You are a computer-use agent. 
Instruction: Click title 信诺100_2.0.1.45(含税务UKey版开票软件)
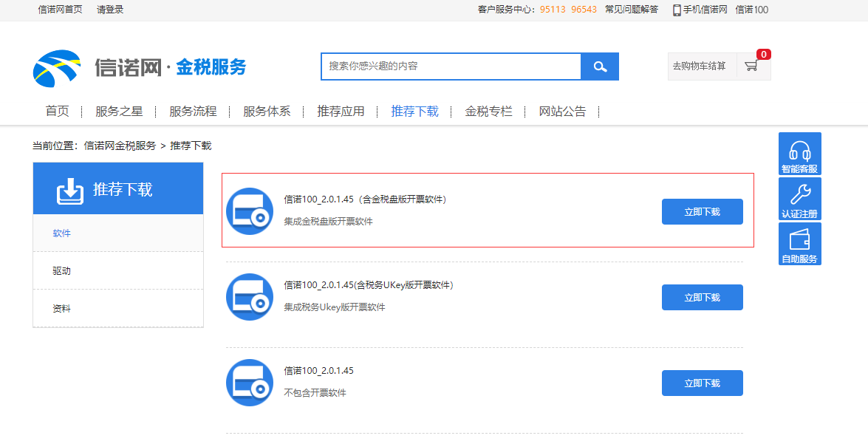pyautogui.click(x=369, y=285)
